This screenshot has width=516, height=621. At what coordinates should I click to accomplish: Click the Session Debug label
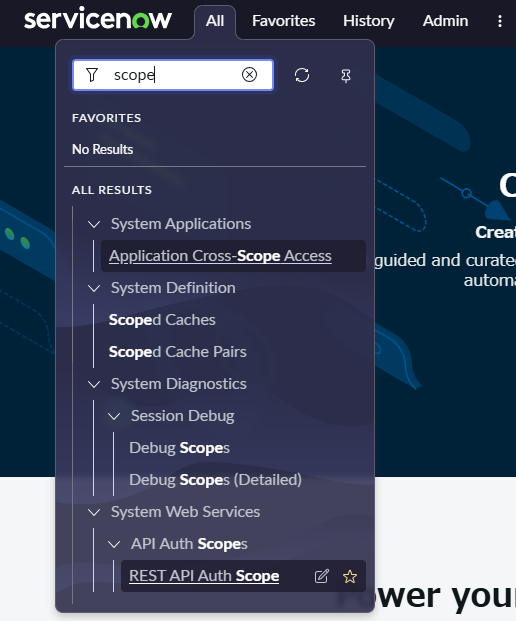[x=183, y=416]
